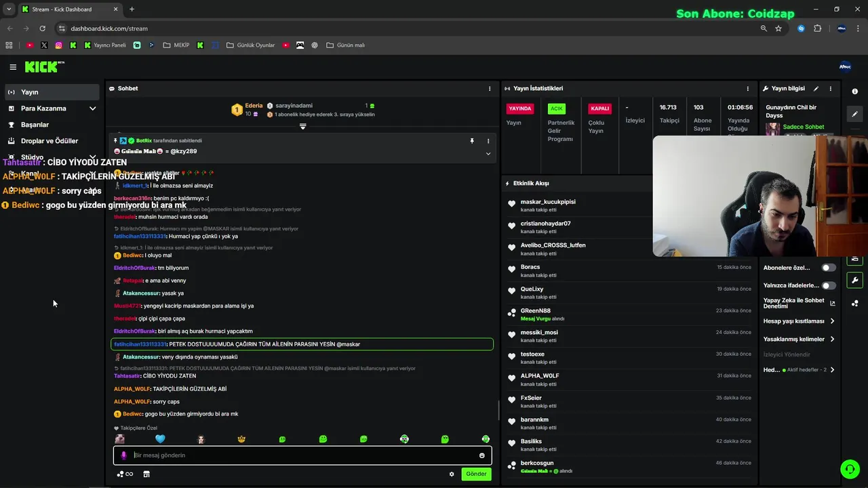Open the Günlük Oyunlar bookmarks folder
The width and height of the screenshot is (868, 488).
[250, 45]
